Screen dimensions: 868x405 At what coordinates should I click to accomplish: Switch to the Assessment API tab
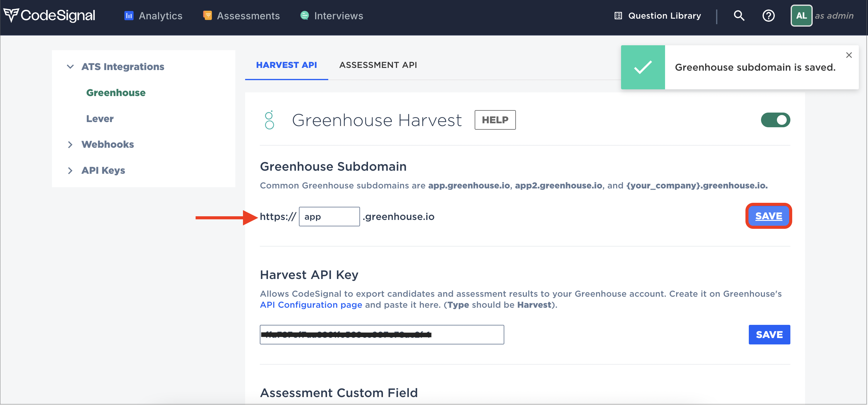pos(378,65)
